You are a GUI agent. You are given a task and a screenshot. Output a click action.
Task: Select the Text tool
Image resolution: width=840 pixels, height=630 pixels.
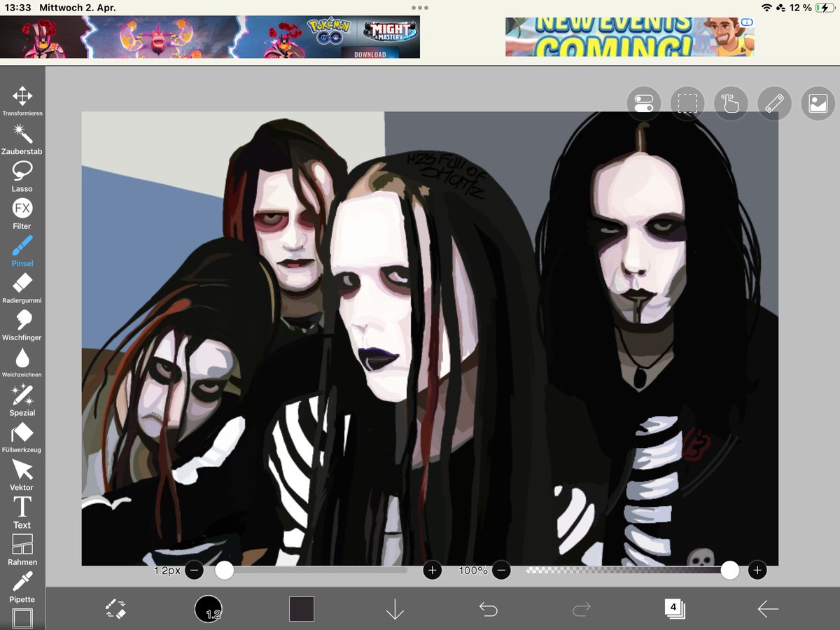(x=22, y=512)
